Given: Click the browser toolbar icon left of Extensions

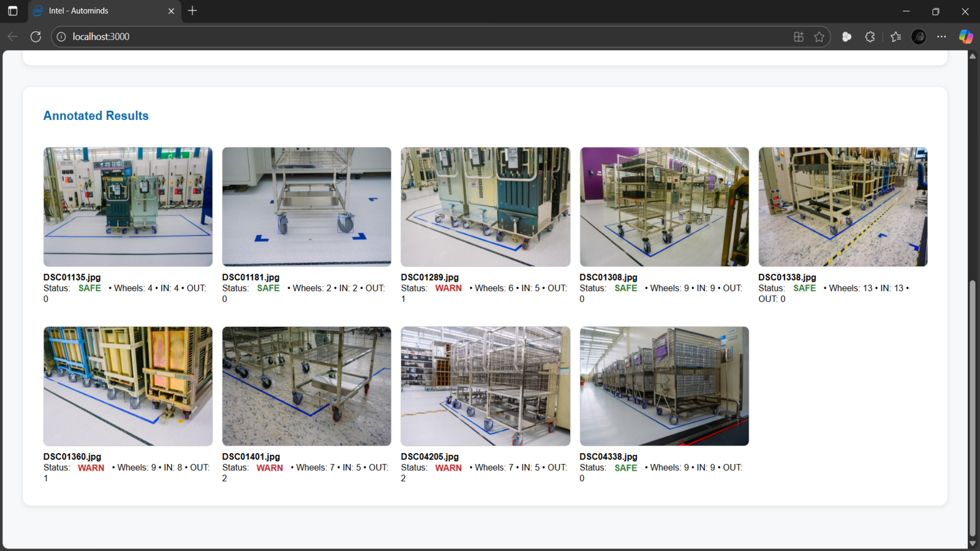Looking at the screenshot, I should [x=846, y=37].
